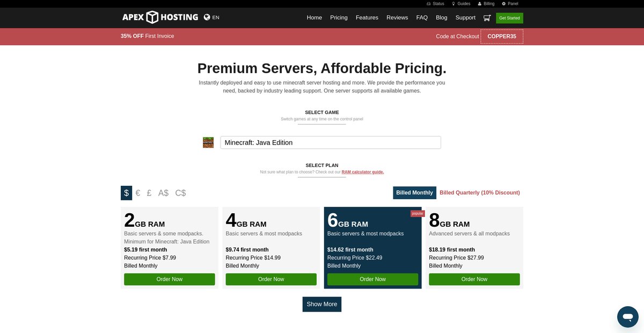Open the Guides link in top bar
644x333 pixels.
click(461, 4)
